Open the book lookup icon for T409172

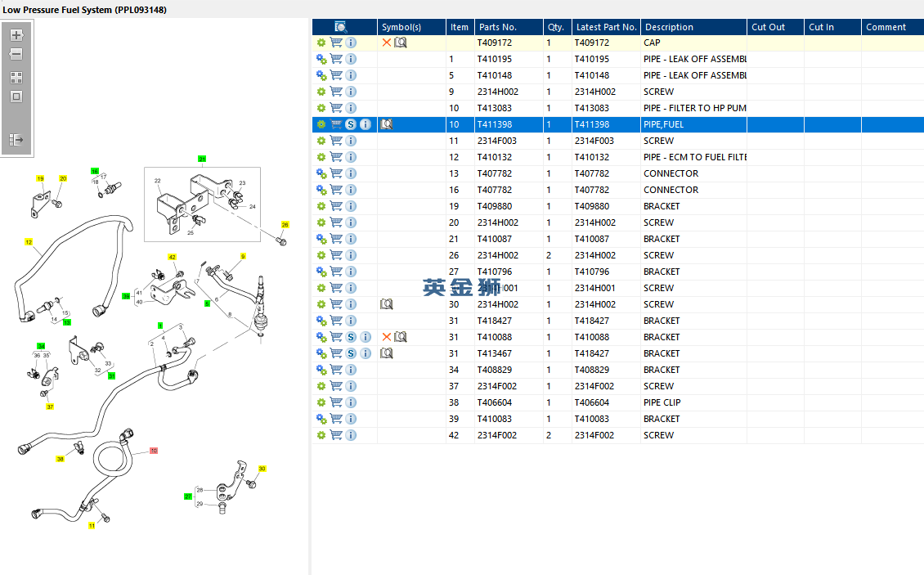tap(401, 43)
